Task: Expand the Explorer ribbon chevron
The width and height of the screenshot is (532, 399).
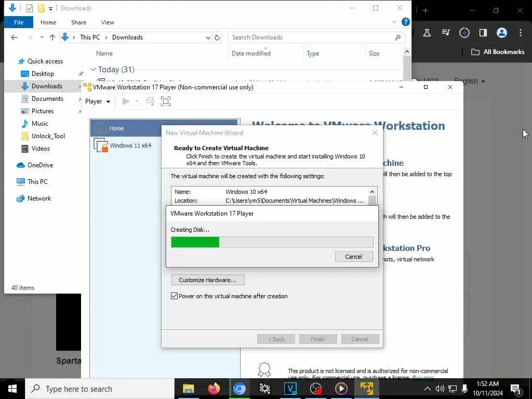Action: click(x=394, y=22)
